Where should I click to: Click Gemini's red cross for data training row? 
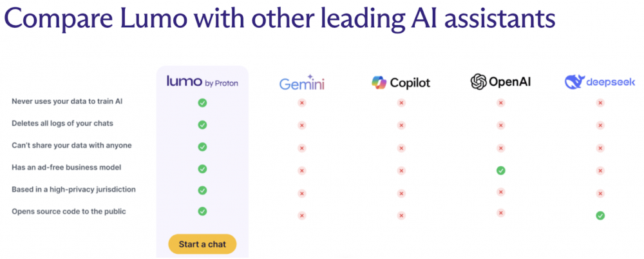302,103
